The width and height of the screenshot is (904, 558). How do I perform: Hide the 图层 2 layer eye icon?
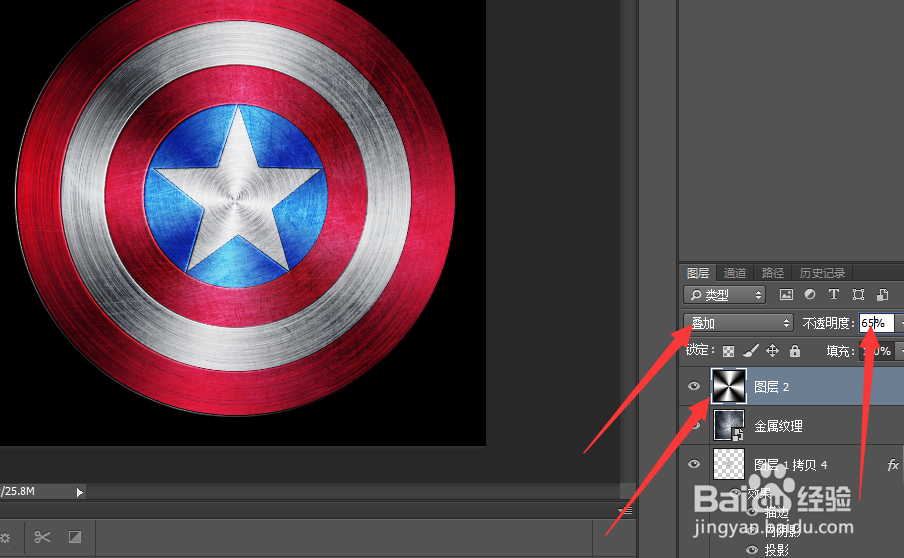(x=694, y=386)
